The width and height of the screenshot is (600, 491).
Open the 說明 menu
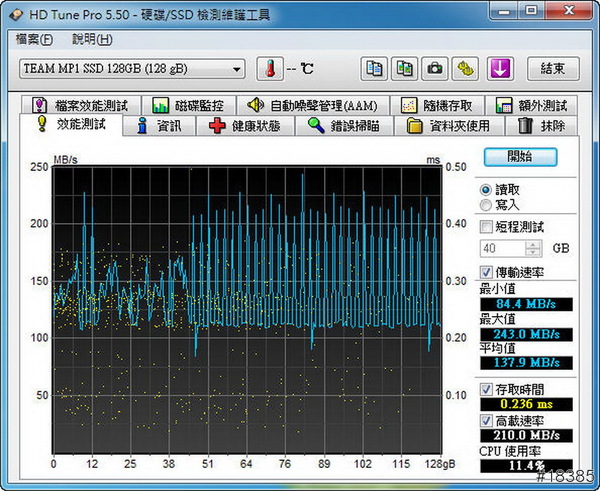92,40
